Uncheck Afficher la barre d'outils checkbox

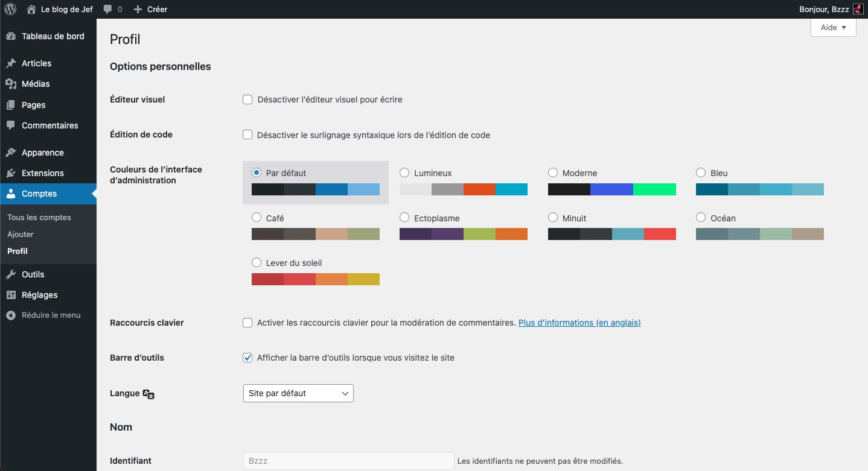pos(247,358)
